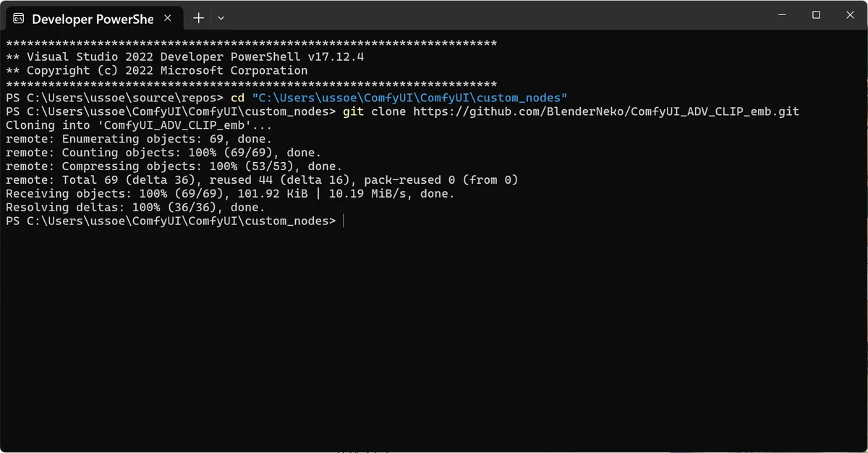Click the cursor at the last custom_nodes prompt
This screenshot has width=868, height=453.
[x=344, y=221]
